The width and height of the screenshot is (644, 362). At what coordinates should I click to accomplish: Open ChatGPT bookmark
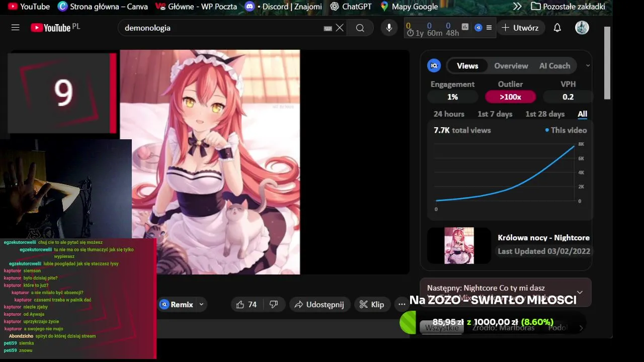pos(351,7)
